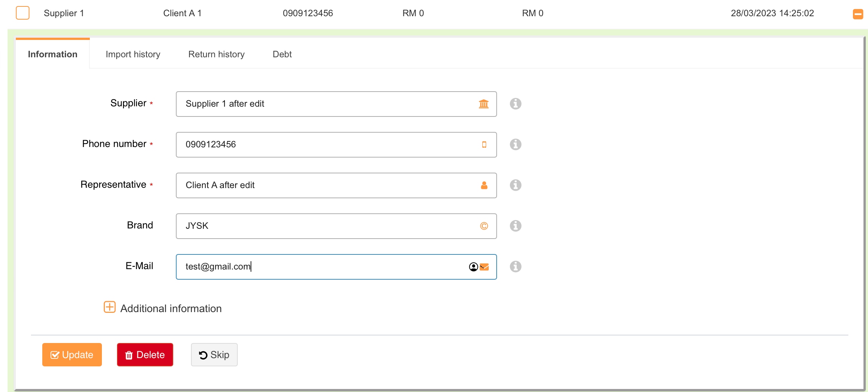This screenshot has height=392, width=868.
Task: Go to the Debt tab
Action: pyautogui.click(x=282, y=54)
